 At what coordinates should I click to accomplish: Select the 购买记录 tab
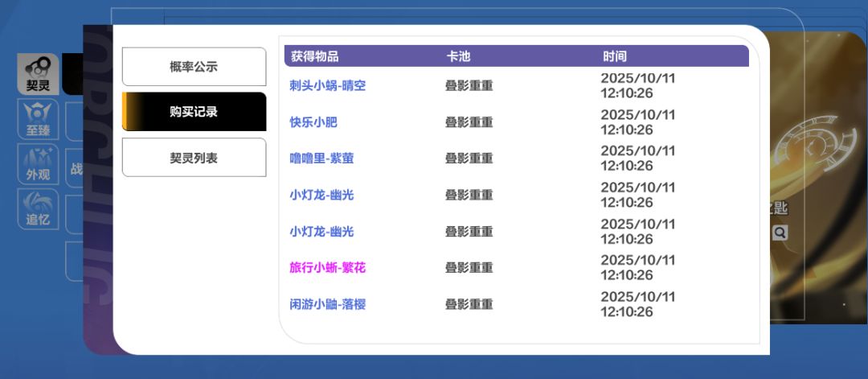[x=194, y=111]
